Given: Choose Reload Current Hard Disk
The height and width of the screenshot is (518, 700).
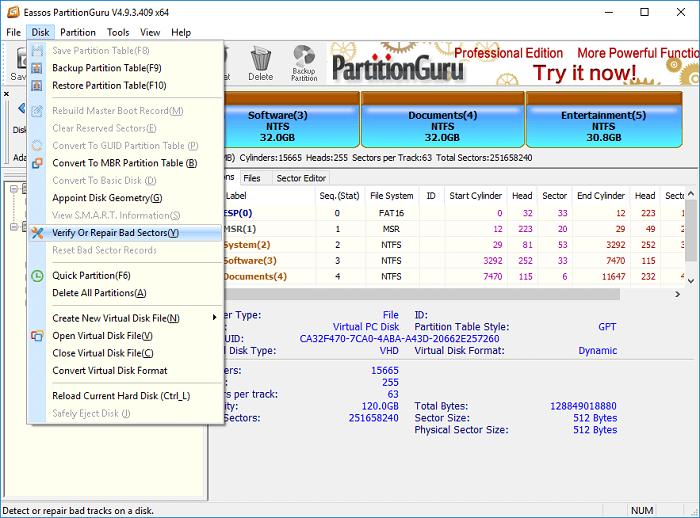Looking at the screenshot, I should pyautogui.click(x=125, y=396).
